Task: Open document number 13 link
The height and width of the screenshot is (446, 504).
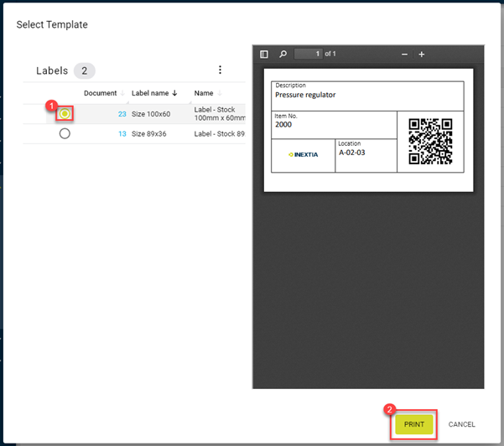Action: pyautogui.click(x=122, y=134)
